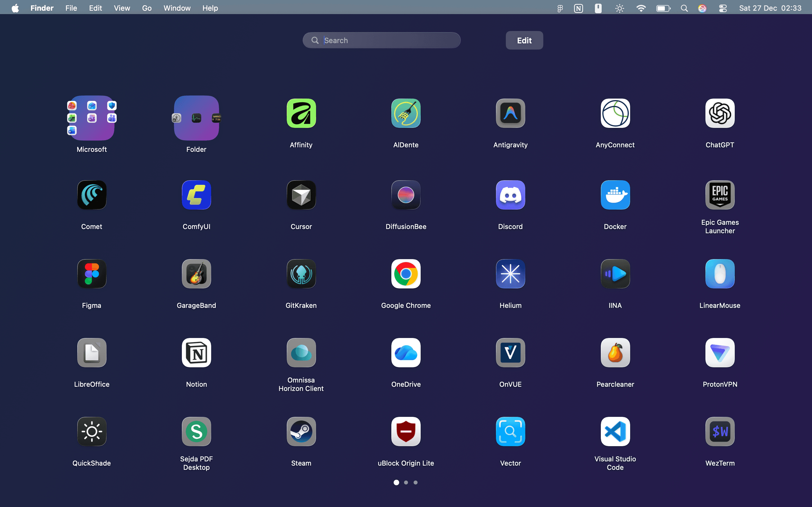Screen dimensions: 812x507
Task: Switch to the second Launchpad page dot
Action: pos(406,482)
